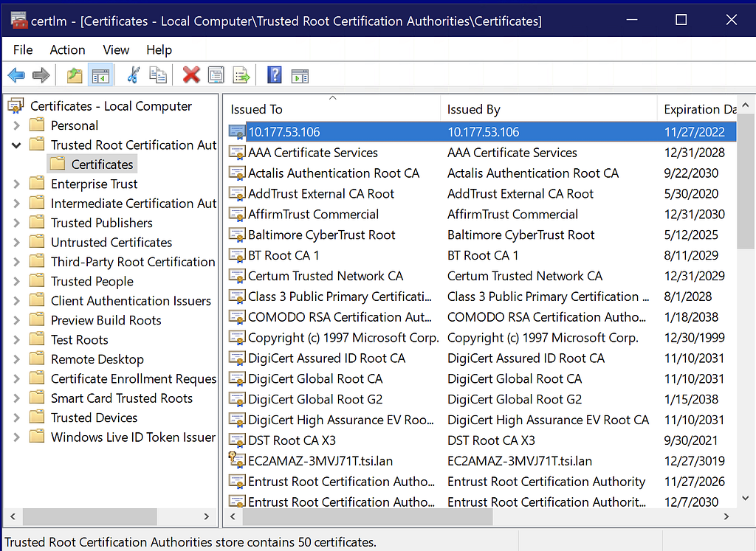Toggle the Show/Hide Action Pane icon
Screen dimensions: 756x551
[300, 76]
